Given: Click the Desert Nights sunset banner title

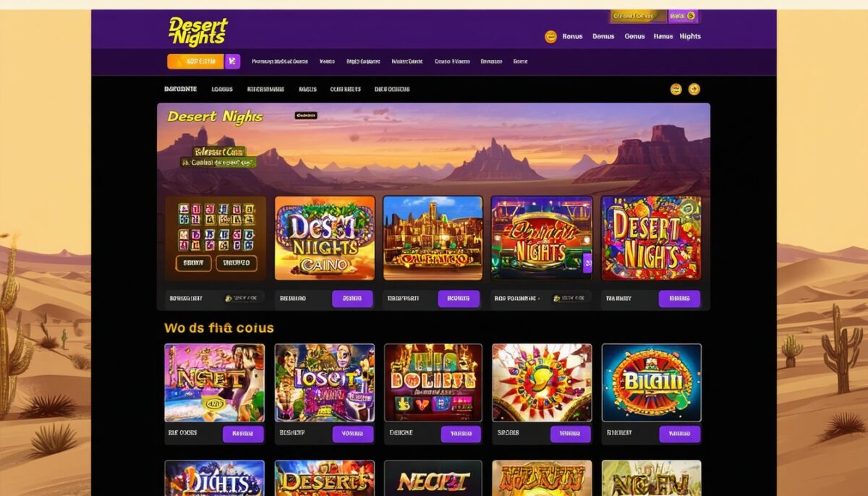Looking at the screenshot, I should [x=215, y=117].
